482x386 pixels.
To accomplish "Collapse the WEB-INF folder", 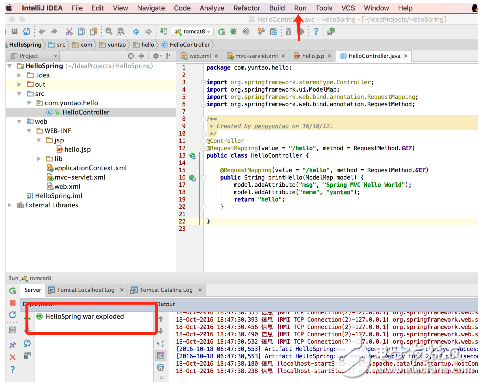I will click(29, 131).
